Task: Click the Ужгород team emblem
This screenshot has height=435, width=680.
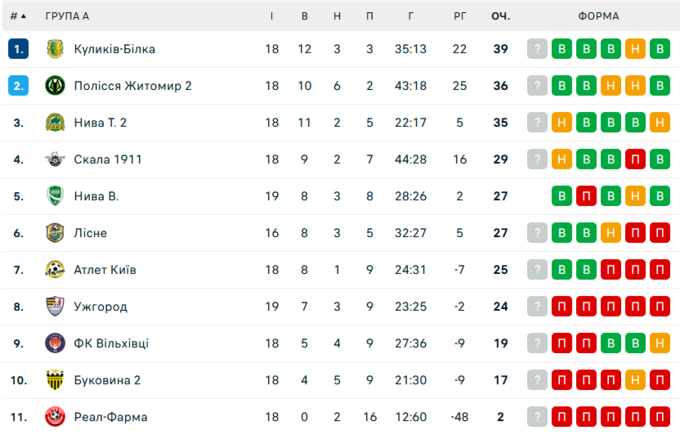Action: pyautogui.click(x=55, y=306)
